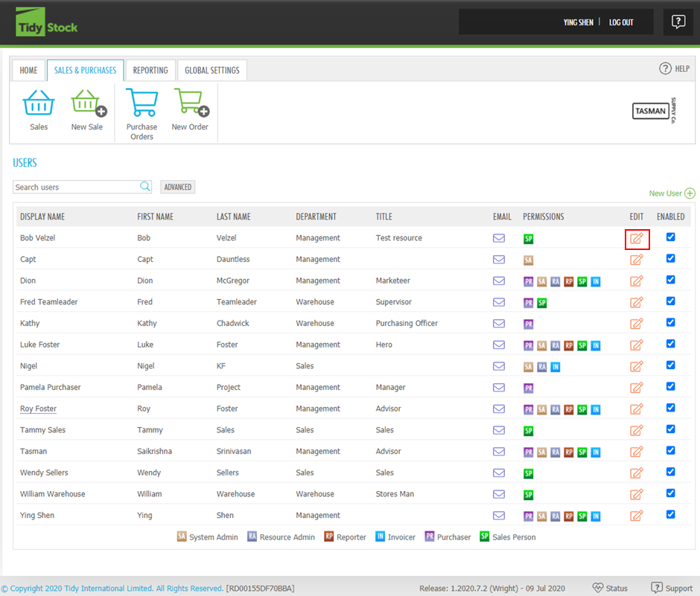The height and width of the screenshot is (596, 700).
Task: Create a New Order via cart icon
Action: click(x=190, y=103)
